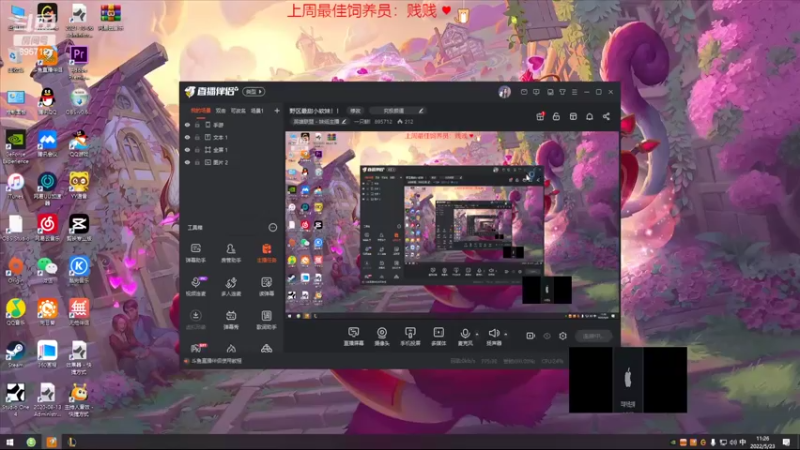Open the multi-person co-stream tool (多人连麦)

click(x=231, y=287)
